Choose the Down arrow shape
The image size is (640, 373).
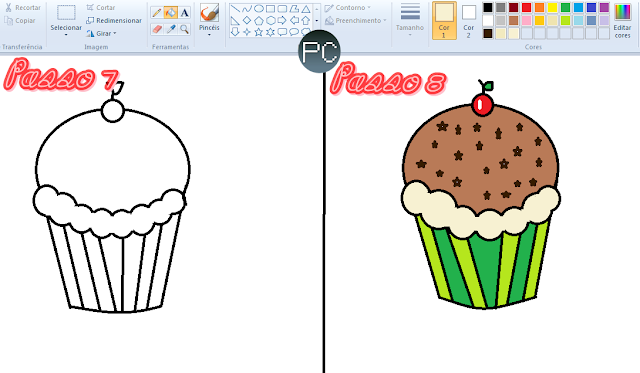click(x=235, y=32)
